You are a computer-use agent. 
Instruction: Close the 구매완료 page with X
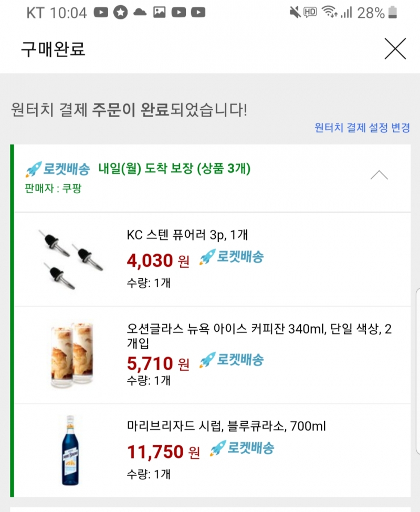(395, 49)
